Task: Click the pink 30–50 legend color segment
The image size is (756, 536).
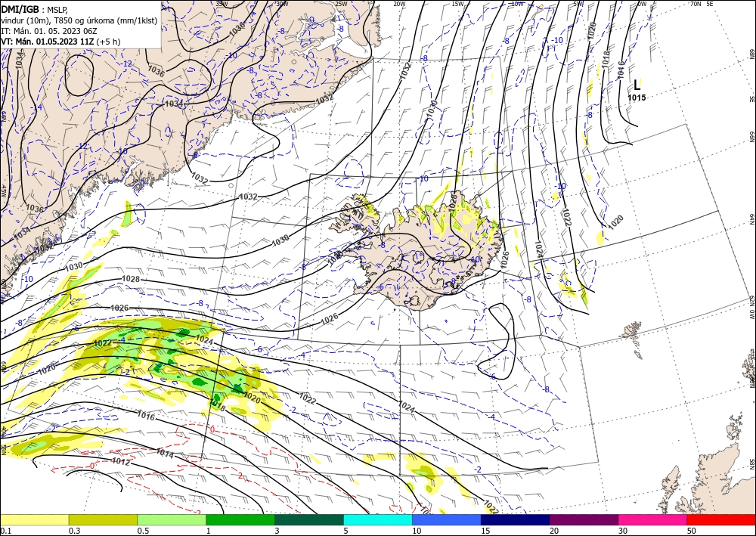Action: tap(653, 519)
